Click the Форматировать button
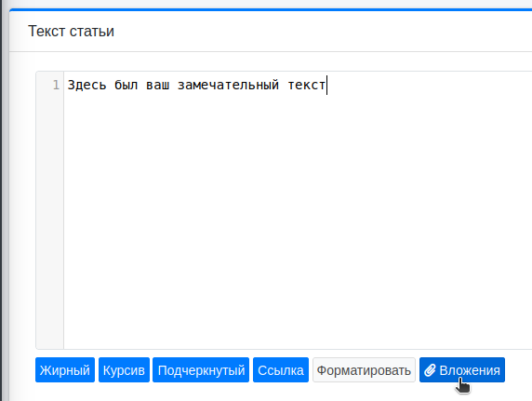The width and height of the screenshot is (532, 401). [x=364, y=369]
